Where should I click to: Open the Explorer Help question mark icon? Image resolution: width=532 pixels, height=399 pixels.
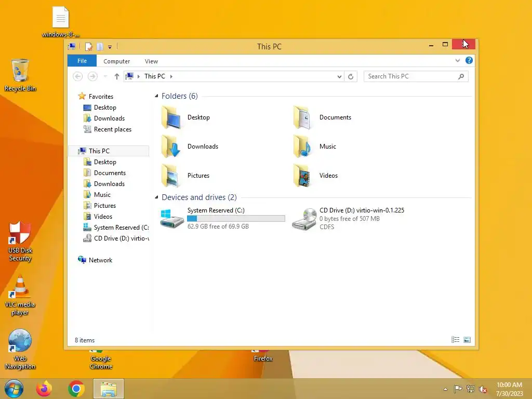point(469,60)
